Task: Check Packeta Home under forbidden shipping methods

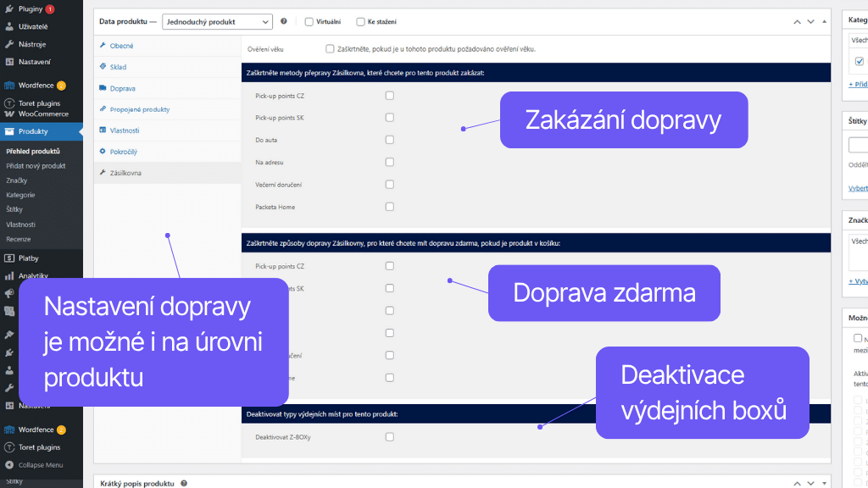Action: [x=390, y=207]
